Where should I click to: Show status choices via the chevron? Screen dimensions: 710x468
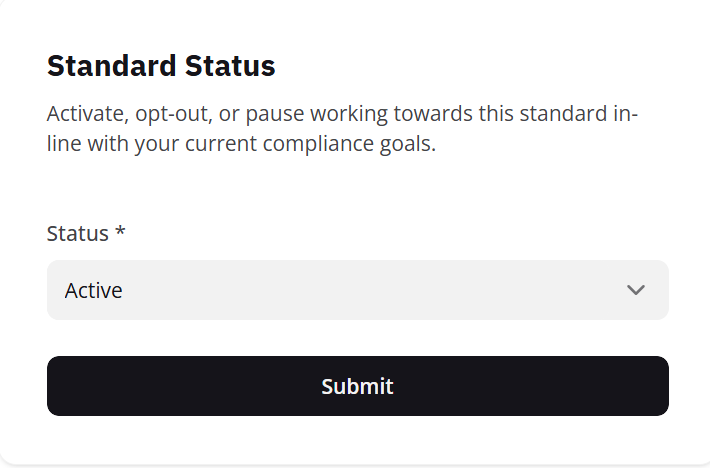click(x=636, y=290)
